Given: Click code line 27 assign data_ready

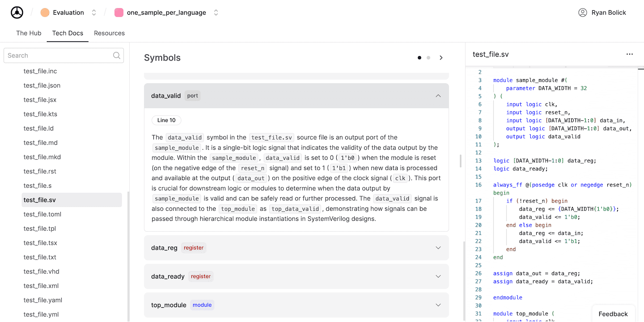Looking at the screenshot, I should point(543,281).
